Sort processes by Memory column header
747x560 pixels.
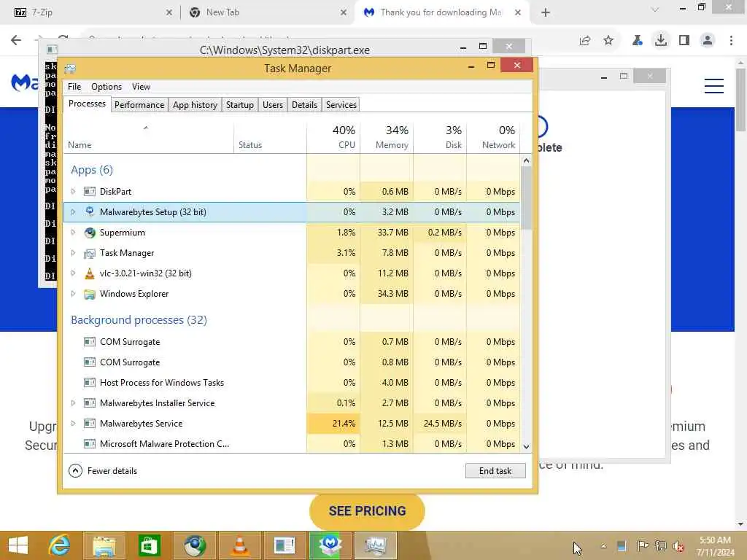[387, 136]
